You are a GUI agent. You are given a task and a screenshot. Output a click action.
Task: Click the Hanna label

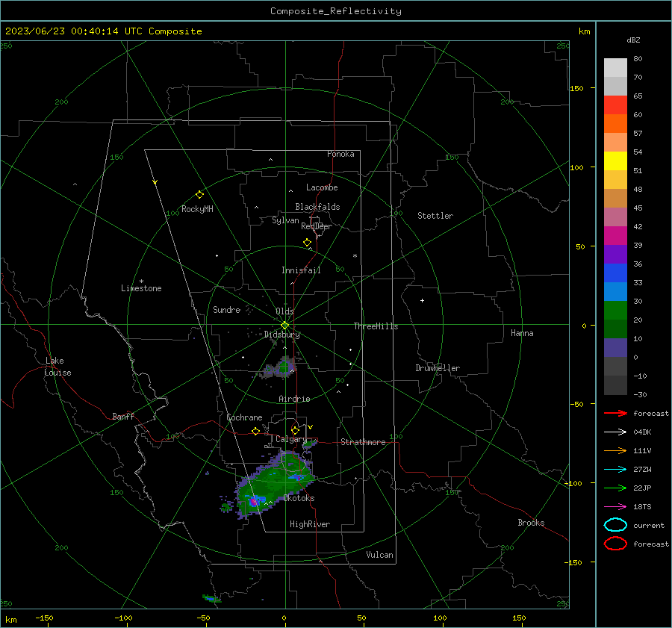pos(522,333)
